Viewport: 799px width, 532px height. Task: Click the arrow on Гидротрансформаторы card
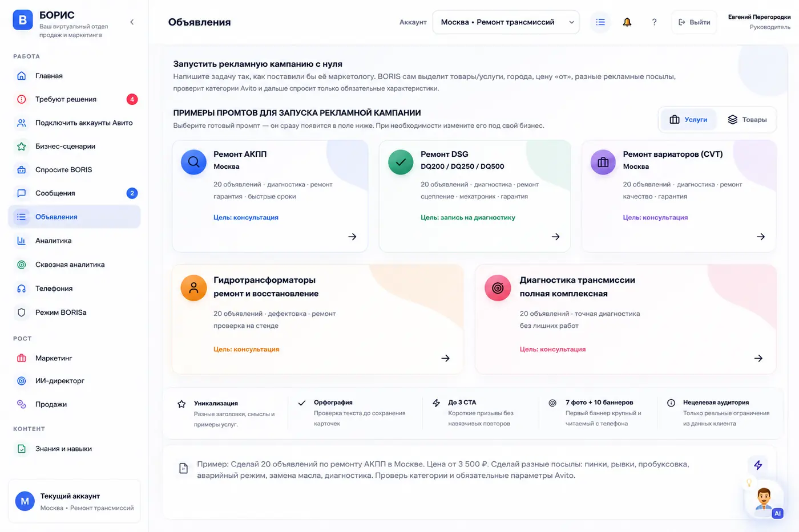coord(446,358)
